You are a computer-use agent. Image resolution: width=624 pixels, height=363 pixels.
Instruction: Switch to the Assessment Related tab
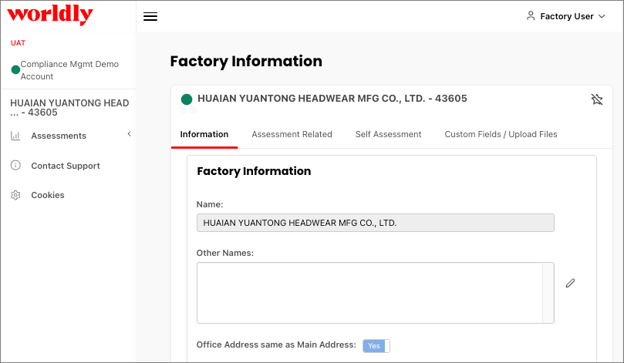[x=292, y=135]
